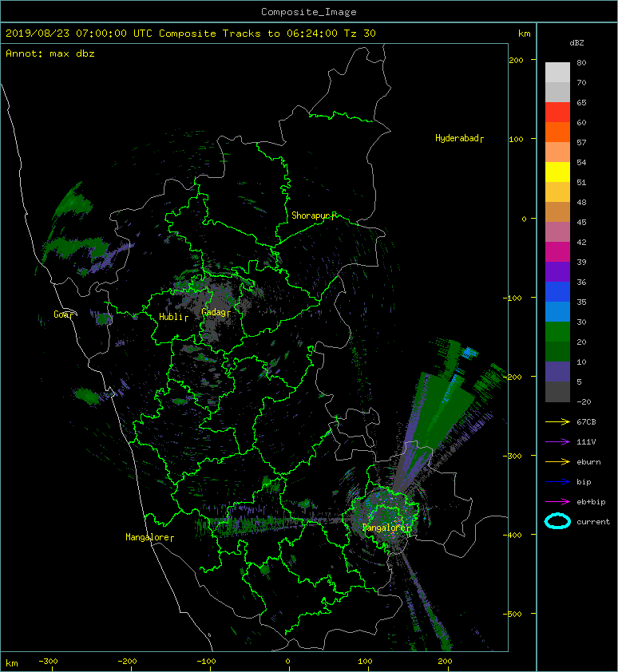The height and width of the screenshot is (672, 618).
Task: Click the 0 tick on bottom axis
Action: pos(287,662)
